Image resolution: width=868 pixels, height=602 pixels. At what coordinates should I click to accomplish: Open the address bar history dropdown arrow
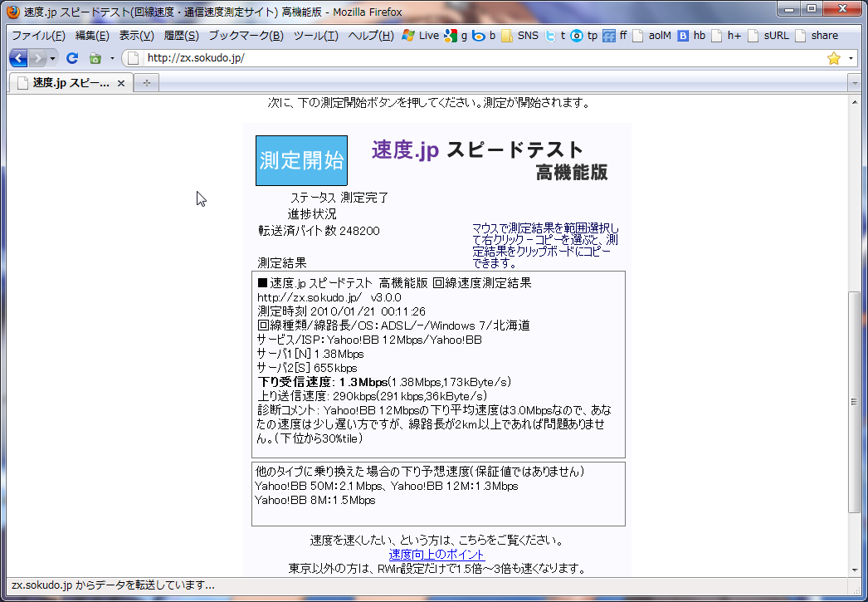click(x=851, y=58)
